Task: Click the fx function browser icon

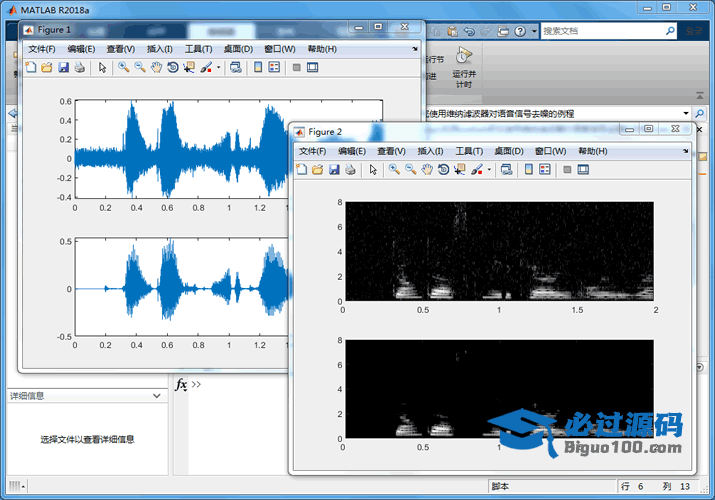Action: (181, 385)
